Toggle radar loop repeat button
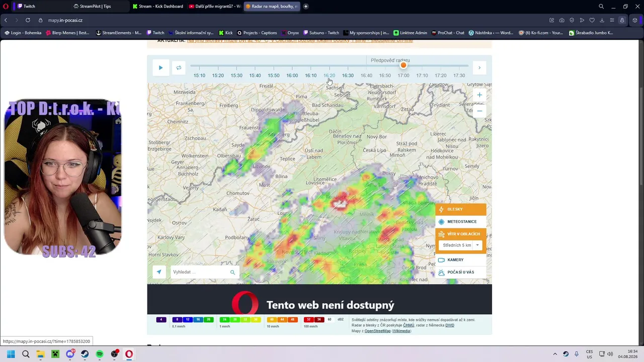 (x=179, y=68)
